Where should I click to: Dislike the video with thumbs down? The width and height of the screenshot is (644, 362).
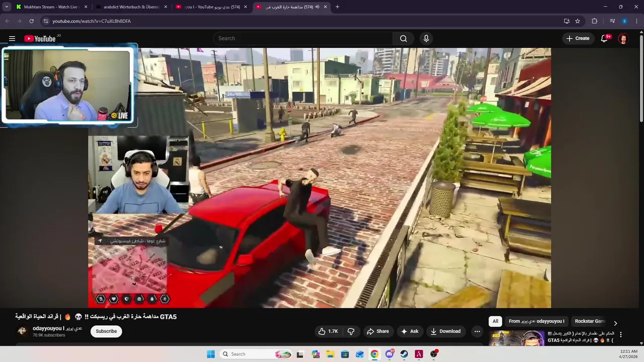[x=351, y=331]
